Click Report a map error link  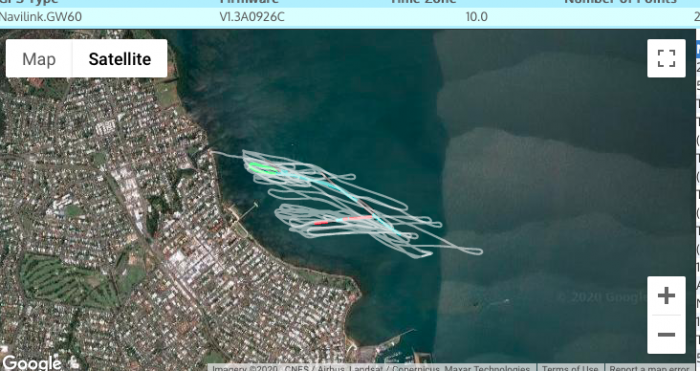pos(650,367)
